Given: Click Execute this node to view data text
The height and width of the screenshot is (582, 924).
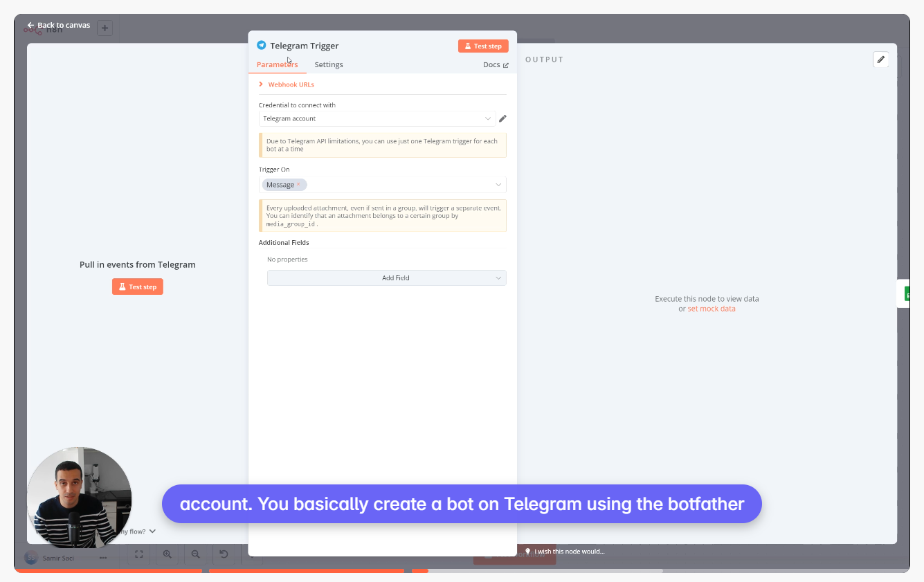Looking at the screenshot, I should click(707, 299).
